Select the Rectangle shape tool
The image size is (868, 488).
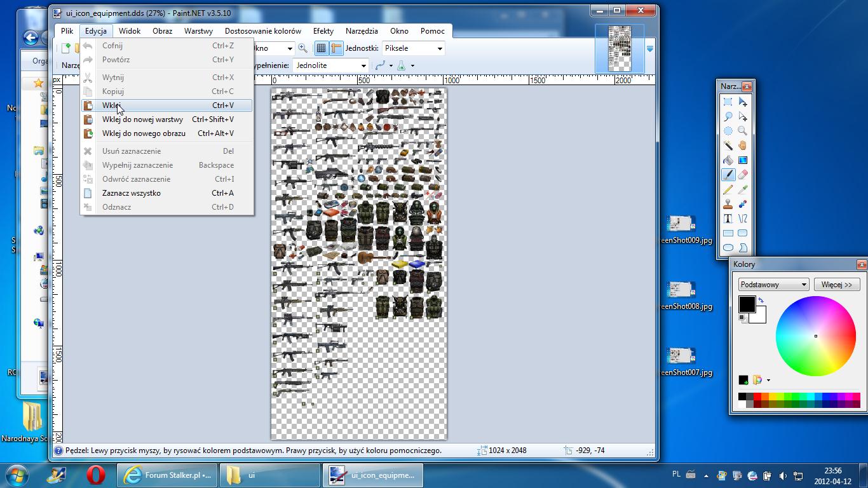click(728, 233)
